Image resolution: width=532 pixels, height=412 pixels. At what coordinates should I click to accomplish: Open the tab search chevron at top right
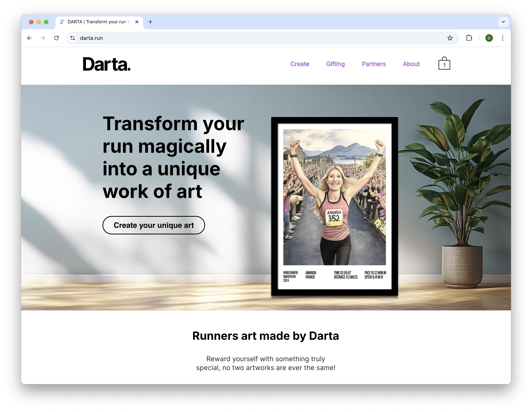point(503,22)
